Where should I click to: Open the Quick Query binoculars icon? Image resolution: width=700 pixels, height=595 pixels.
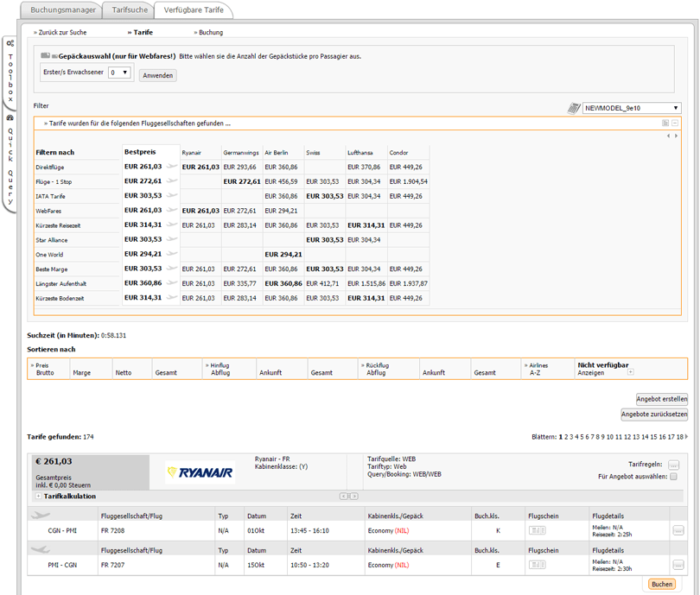pos(10,117)
